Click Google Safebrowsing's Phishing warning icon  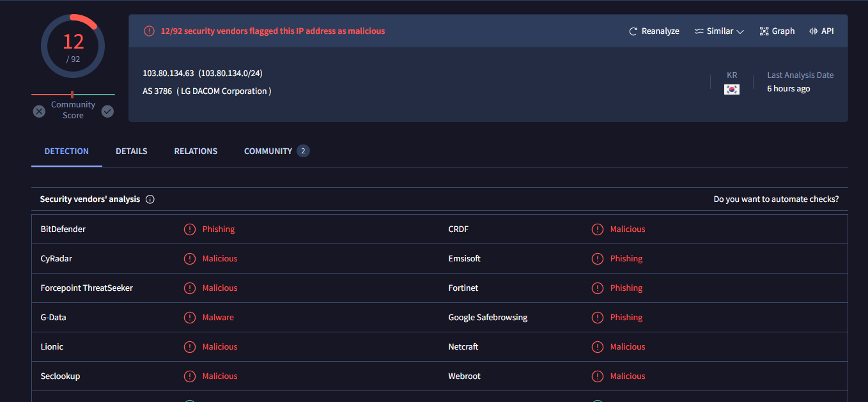[x=598, y=318]
